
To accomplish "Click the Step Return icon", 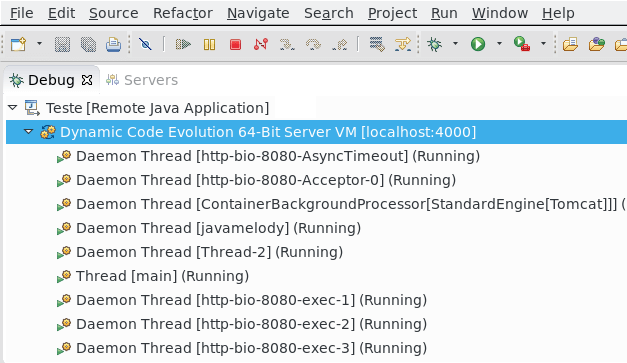I will pos(339,44).
